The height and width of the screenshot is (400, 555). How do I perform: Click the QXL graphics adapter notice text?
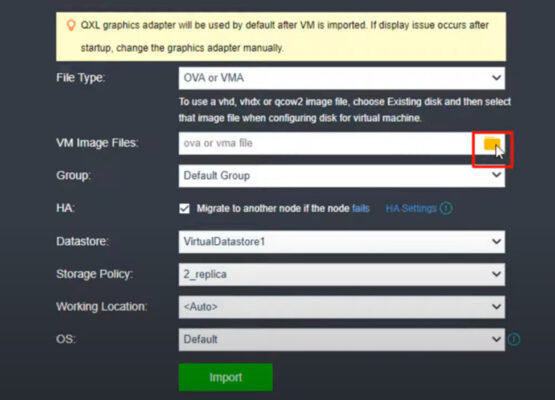[x=285, y=36]
